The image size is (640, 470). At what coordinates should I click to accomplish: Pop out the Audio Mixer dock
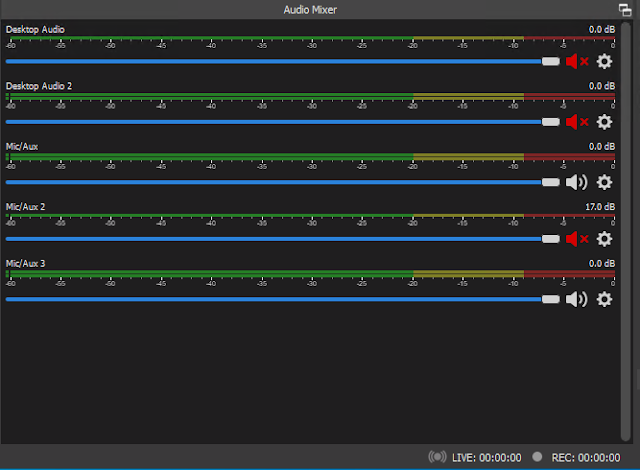coord(625,10)
